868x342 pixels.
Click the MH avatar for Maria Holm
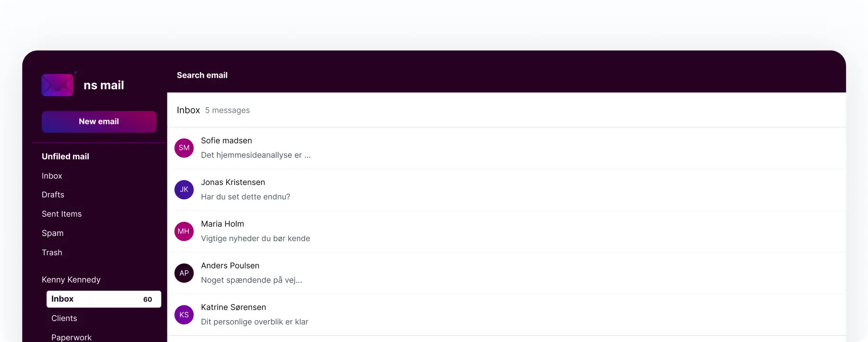[x=184, y=231]
